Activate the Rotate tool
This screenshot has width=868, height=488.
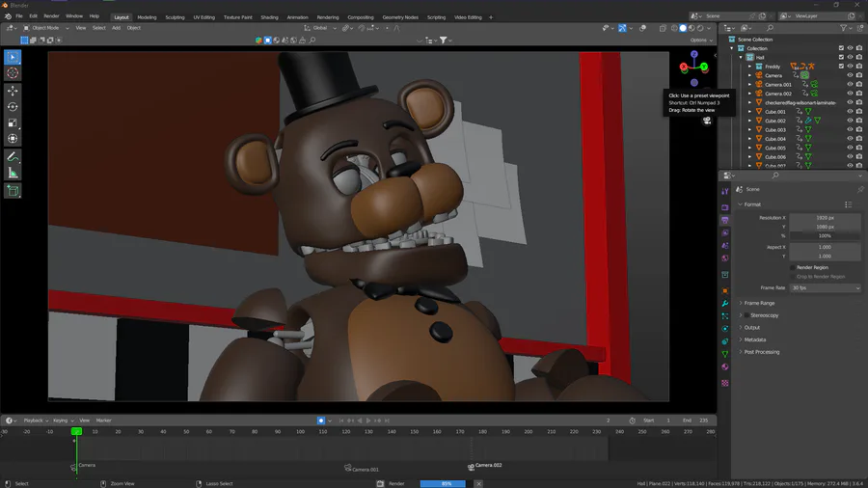pos(13,106)
